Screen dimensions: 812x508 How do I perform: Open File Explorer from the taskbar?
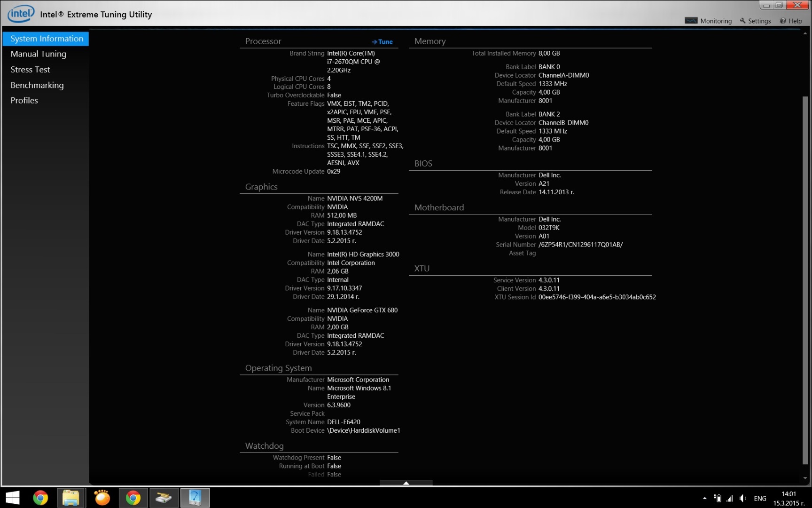click(x=70, y=498)
